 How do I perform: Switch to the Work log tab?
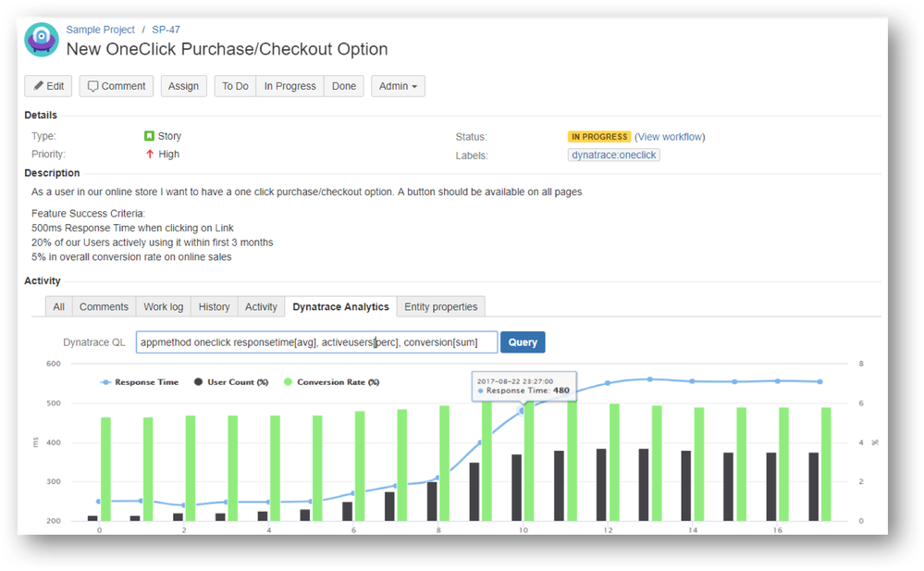pyautogui.click(x=163, y=306)
